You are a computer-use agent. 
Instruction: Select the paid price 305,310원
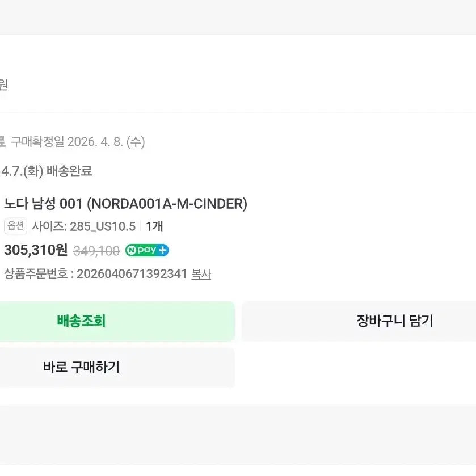pos(36,250)
